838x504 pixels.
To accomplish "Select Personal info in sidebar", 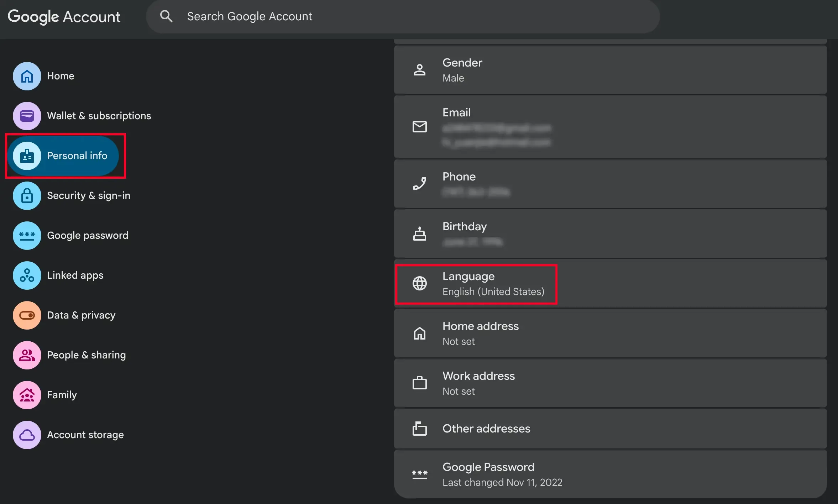I will [x=63, y=156].
